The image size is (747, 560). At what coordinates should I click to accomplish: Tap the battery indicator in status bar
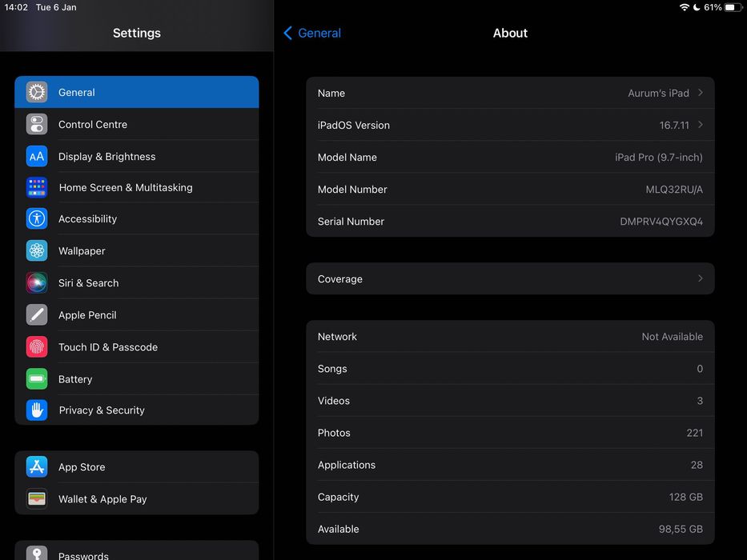pyautogui.click(x=733, y=7)
